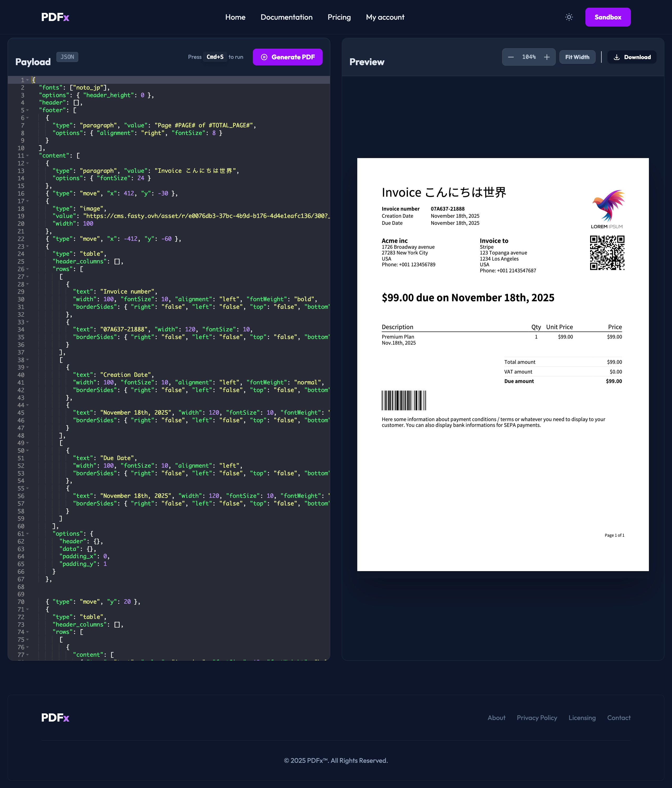Click the 104% zoom percentage display
The image size is (672, 788).
[x=529, y=57]
